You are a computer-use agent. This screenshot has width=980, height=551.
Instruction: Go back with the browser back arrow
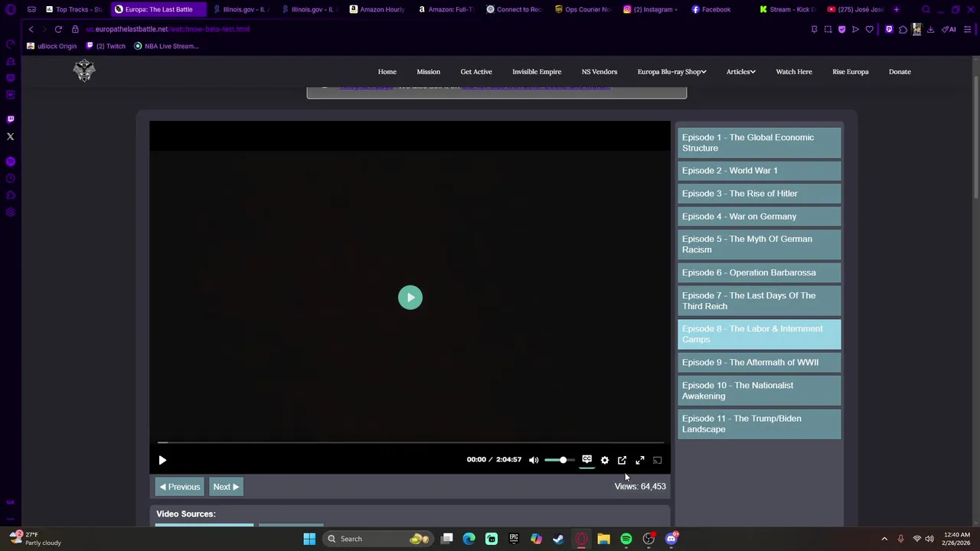click(31, 29)
